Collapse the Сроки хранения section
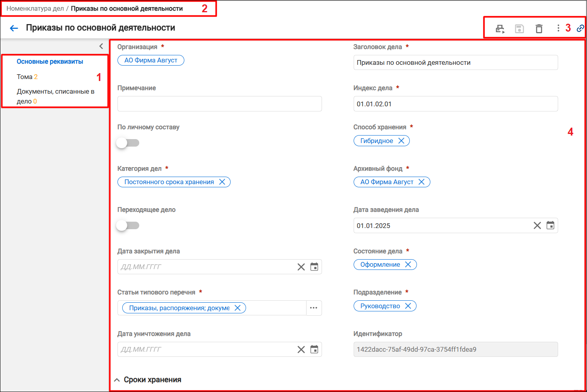The image size is (587, 392). pyautogui.click(x=117, y=380)
